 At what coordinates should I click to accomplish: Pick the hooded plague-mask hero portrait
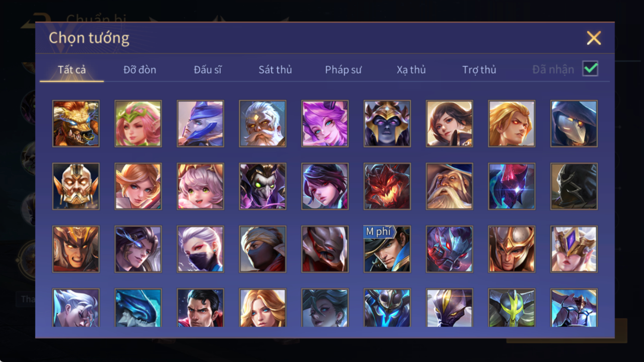[574, 124]
